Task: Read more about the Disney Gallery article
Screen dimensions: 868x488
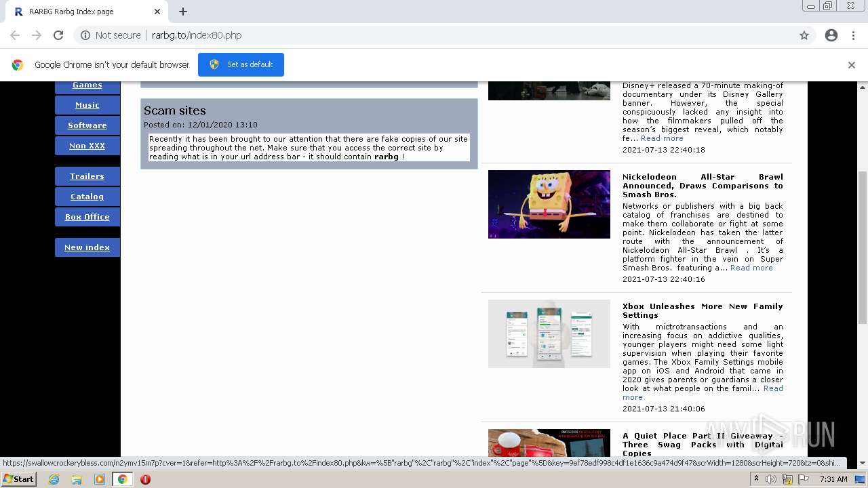Action: point(662,138)
